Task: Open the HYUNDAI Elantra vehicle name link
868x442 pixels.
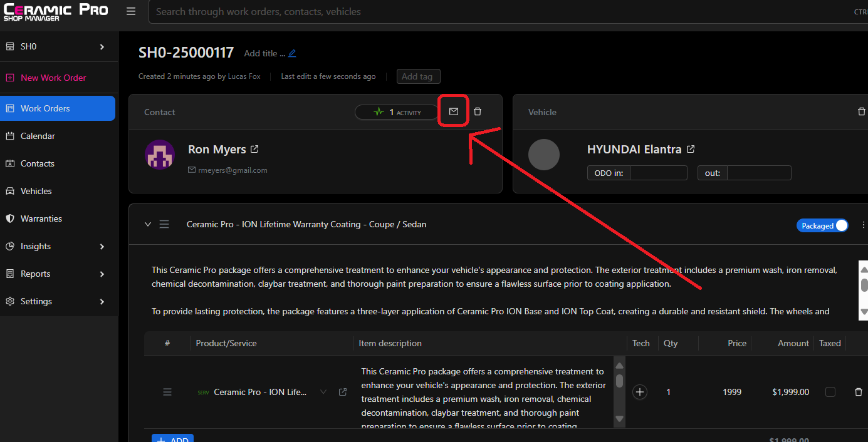Action: coord(634,150)
